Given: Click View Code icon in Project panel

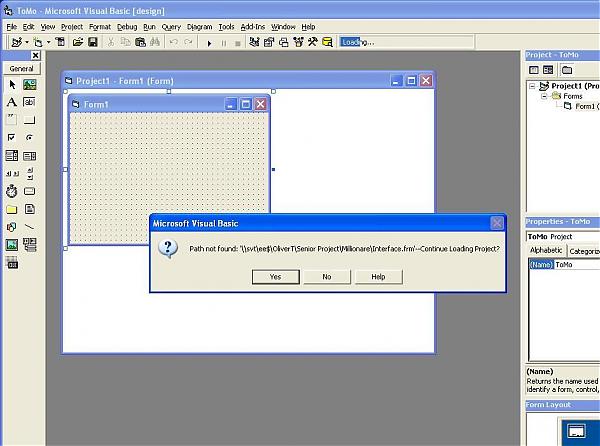Looking at the screenshot, I should [533, 70].
